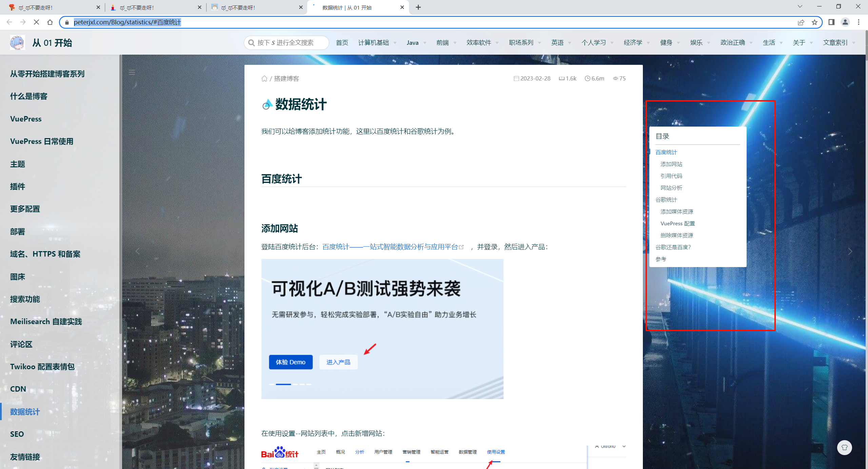Open the 关于 nav menu
Image resolution: width=868 pixels, height=469 pixels.
[x=803, y=43]
